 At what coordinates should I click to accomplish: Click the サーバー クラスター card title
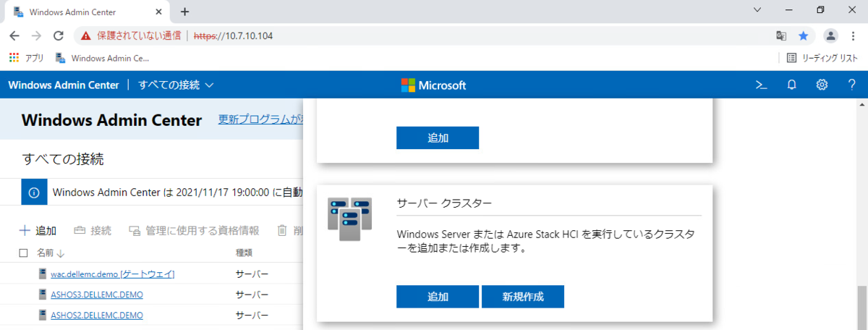[x=444, y=202]
